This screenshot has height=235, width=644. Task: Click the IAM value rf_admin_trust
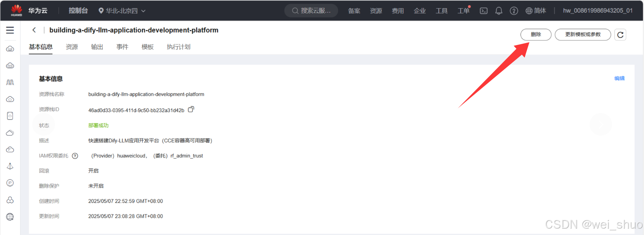click(187, 156)
